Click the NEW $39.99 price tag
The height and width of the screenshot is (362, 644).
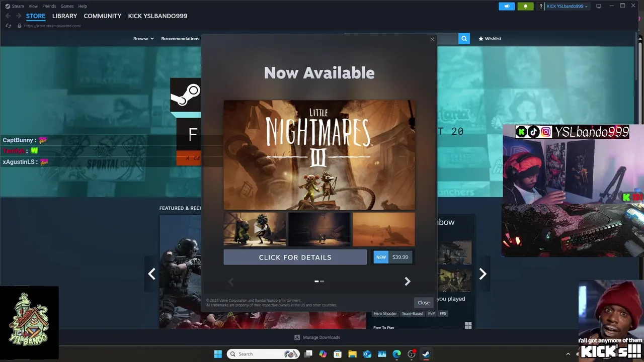(x=393, y=257)
